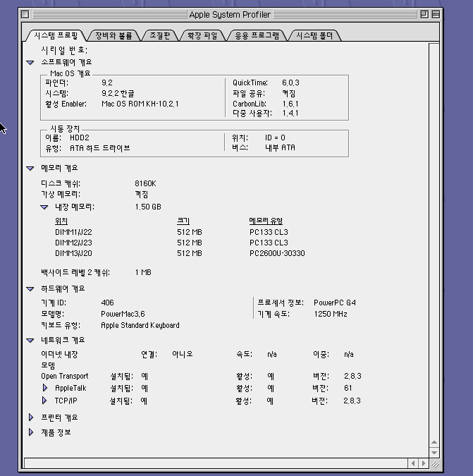Click the horizontal scrollbar right arrow
473x476 pixels.
pyautogui.click(x=424, y=463)
